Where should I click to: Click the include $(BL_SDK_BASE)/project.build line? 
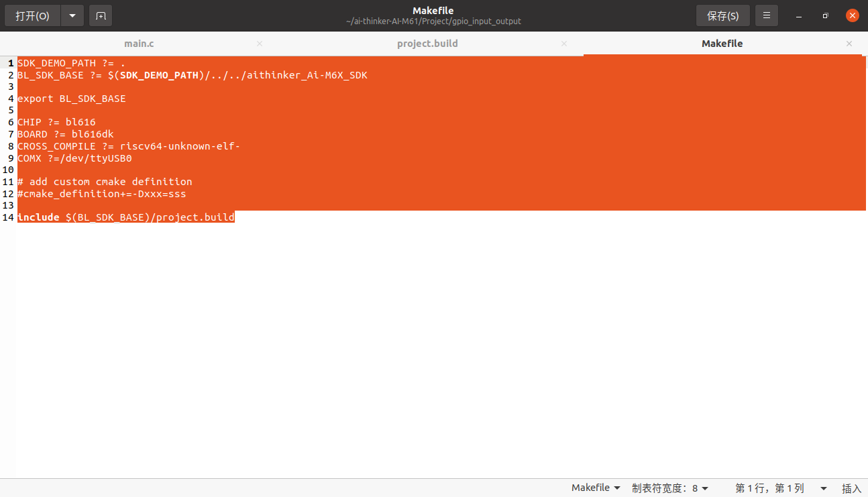click(x=126, y=217)
